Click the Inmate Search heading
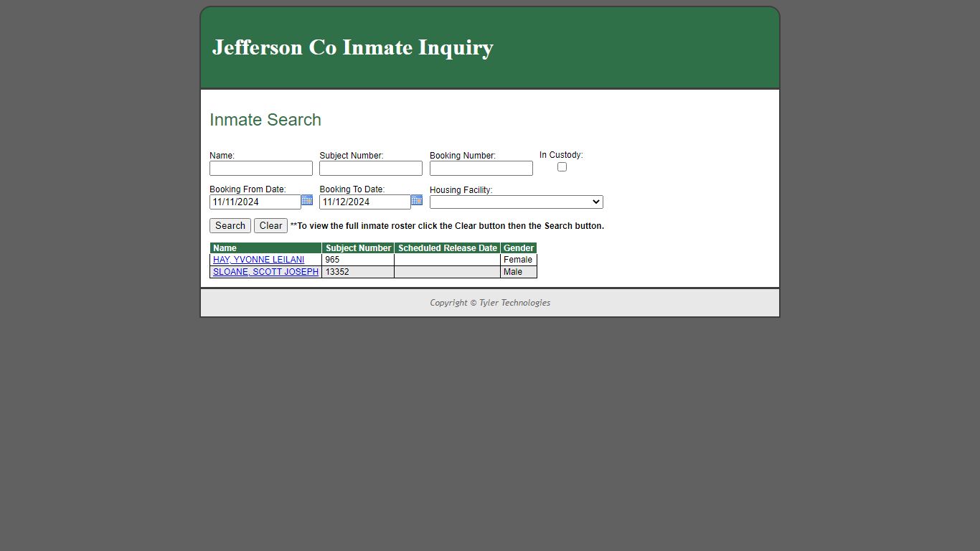 [265, 120]
